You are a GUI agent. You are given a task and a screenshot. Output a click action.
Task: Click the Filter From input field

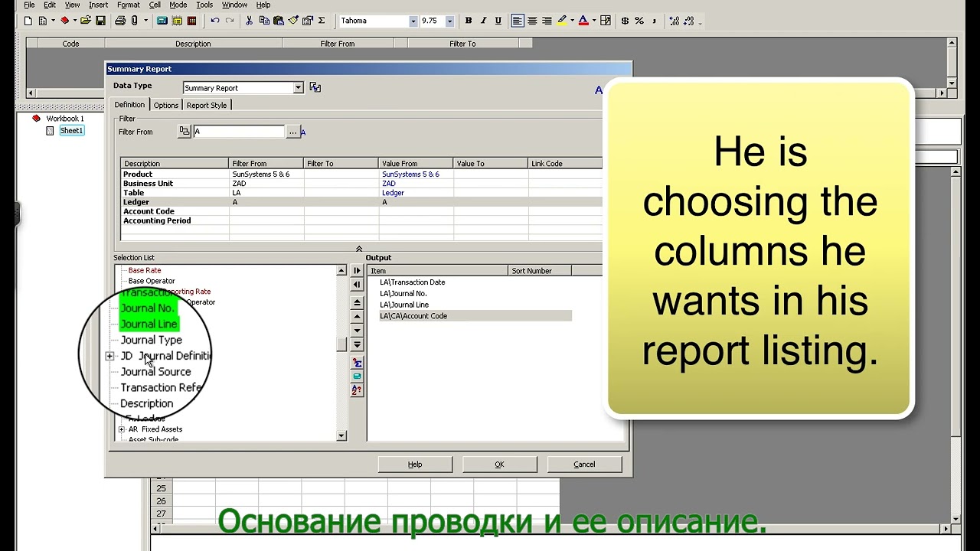pyautogui.click(x=238, y=132)
